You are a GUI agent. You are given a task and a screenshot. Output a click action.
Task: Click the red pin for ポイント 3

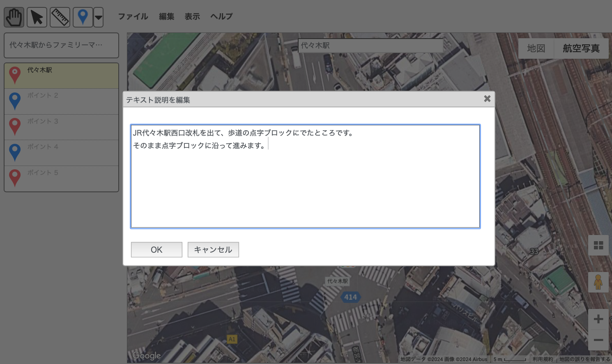(15, 127)
